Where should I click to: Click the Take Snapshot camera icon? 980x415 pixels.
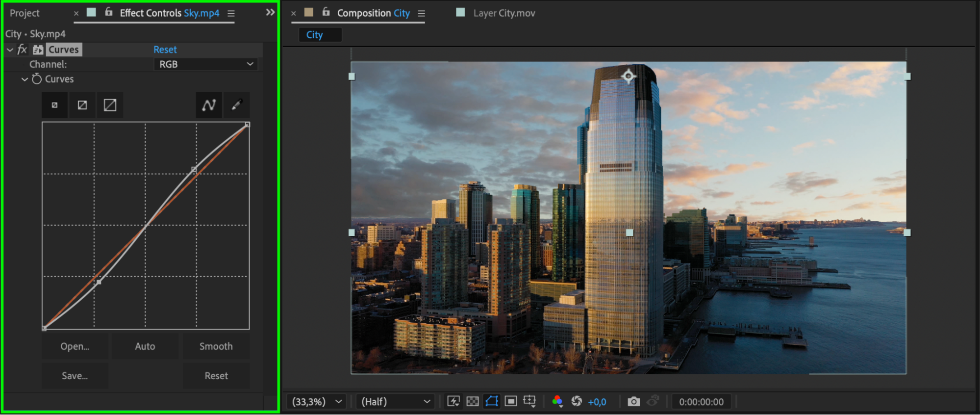coord(633,402)
